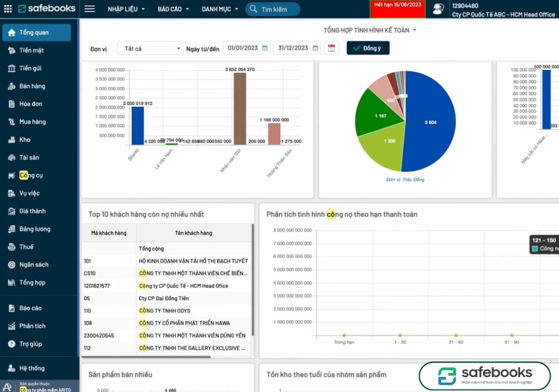Click the Mã khách hàng column header
Screen dimensions: 559x392
tap(109, 233)
